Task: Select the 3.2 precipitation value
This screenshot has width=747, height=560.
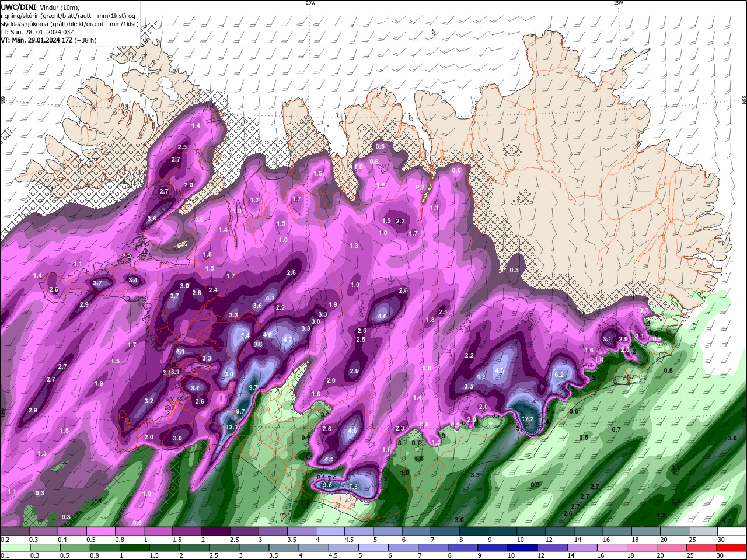Action: pyautogui.click(x=149, y=401)
